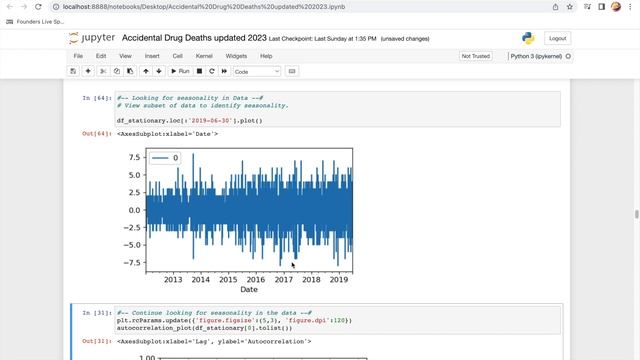Click into code cell In [64]
The height and width of the screenshot is (360, 640).
click(x=338, y=109)
